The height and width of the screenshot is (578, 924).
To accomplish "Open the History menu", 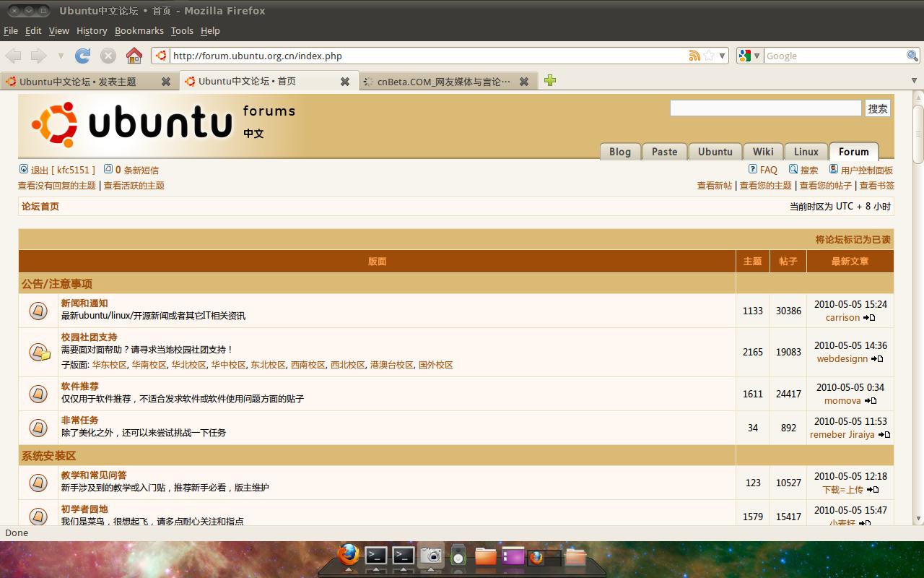I will click(92, 30).
